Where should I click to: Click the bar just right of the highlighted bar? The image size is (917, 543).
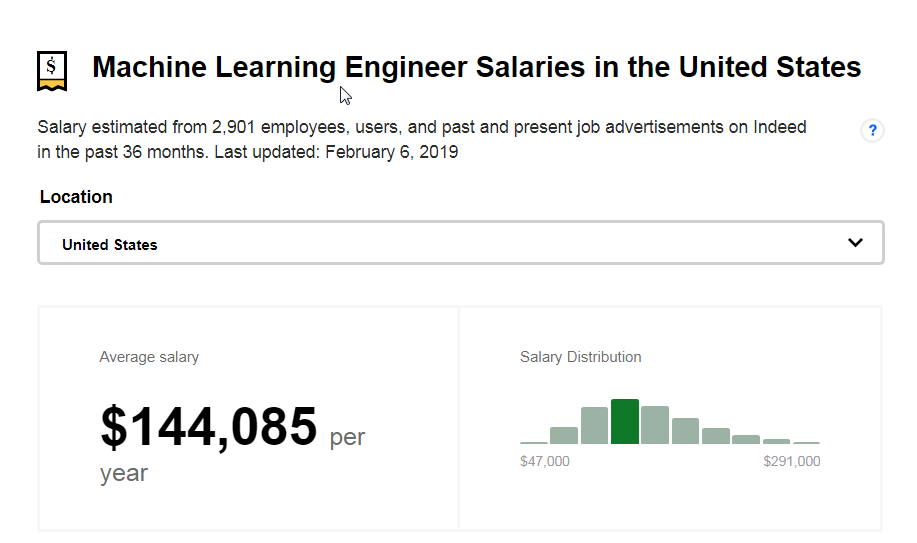point(655,425)
